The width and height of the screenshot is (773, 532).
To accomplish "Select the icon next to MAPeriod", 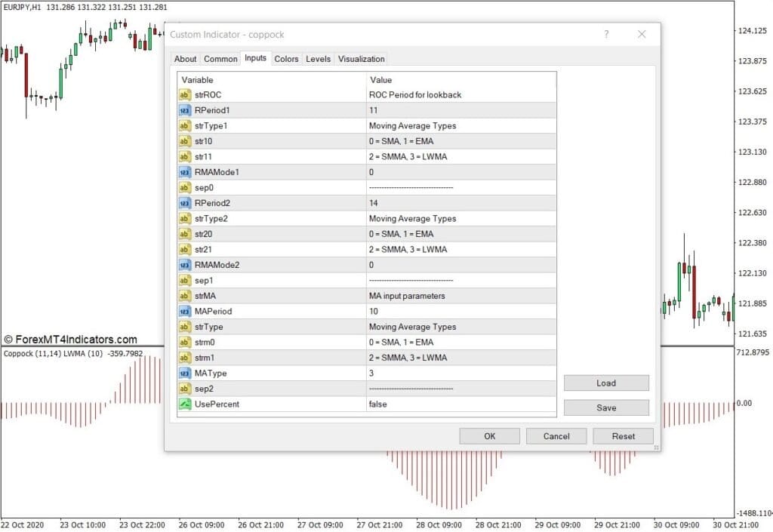I will [x=184, y=311].
